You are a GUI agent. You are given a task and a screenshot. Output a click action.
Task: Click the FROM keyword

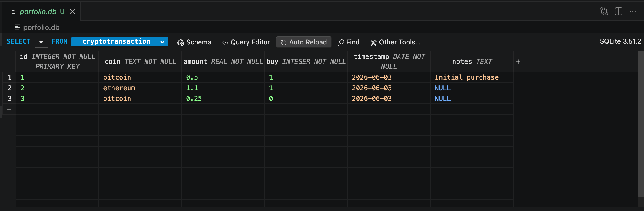59,41
